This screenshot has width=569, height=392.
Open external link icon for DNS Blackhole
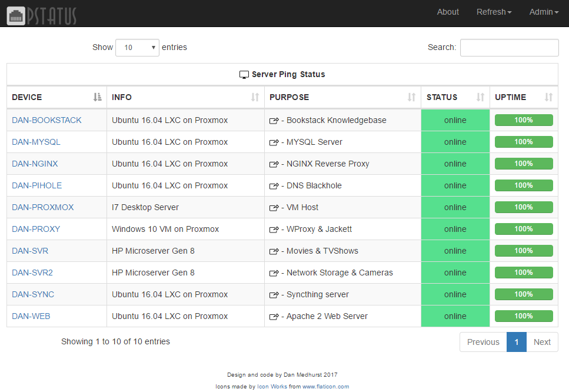[x=274, y=186]
